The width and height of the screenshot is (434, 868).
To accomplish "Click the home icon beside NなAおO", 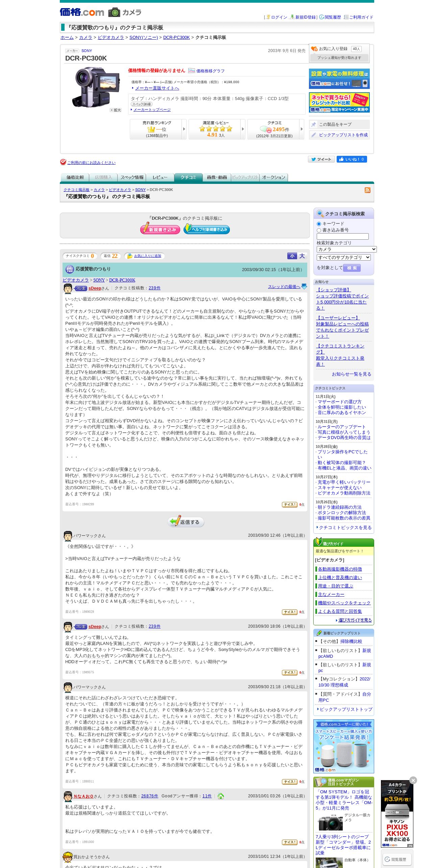I will pyautogui.click(x=221, y=796).
